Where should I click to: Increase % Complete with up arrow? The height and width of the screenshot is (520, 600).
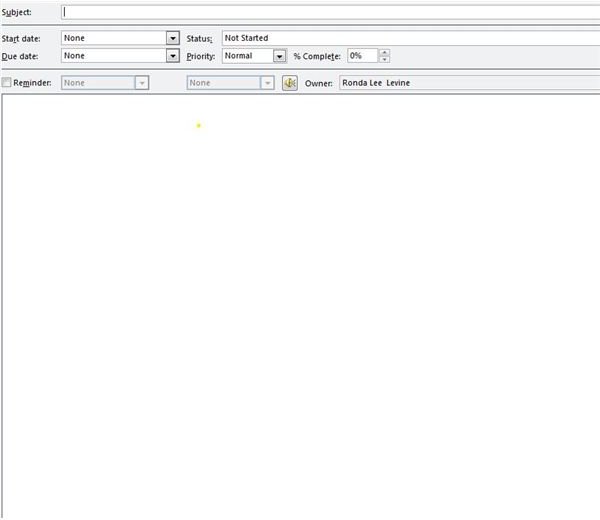384,52
